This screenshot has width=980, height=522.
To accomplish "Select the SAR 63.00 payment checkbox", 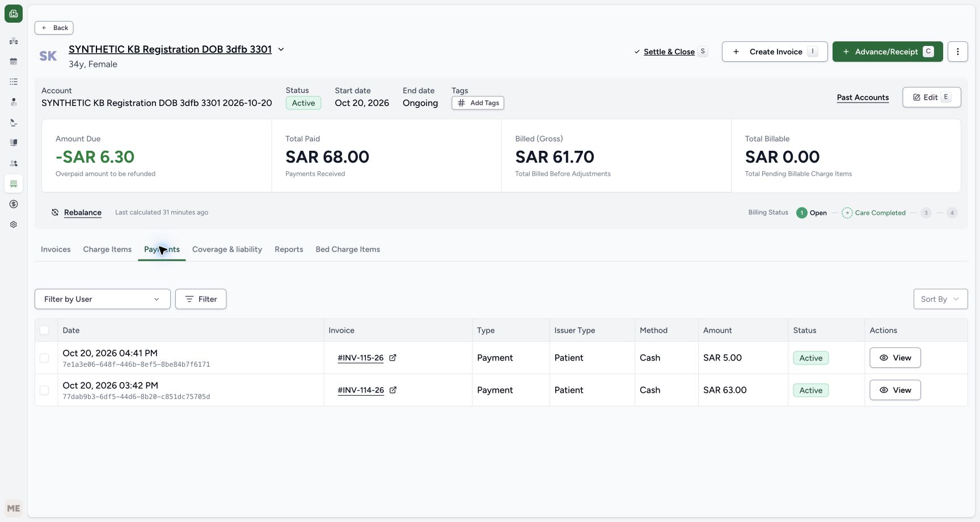I will [44, 391].
